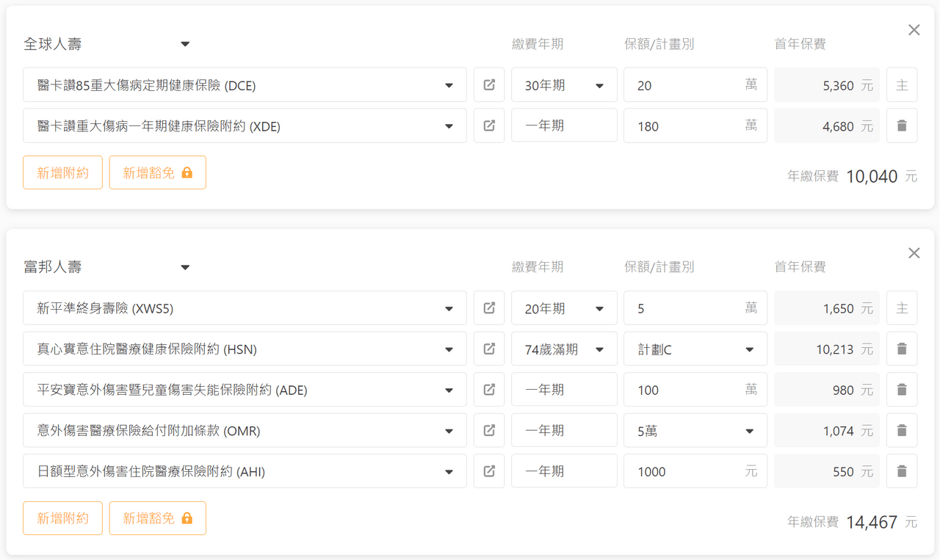Open the 計劃C plan dropdown
Screen dimensions: 940x560
[x=695, y=349]
